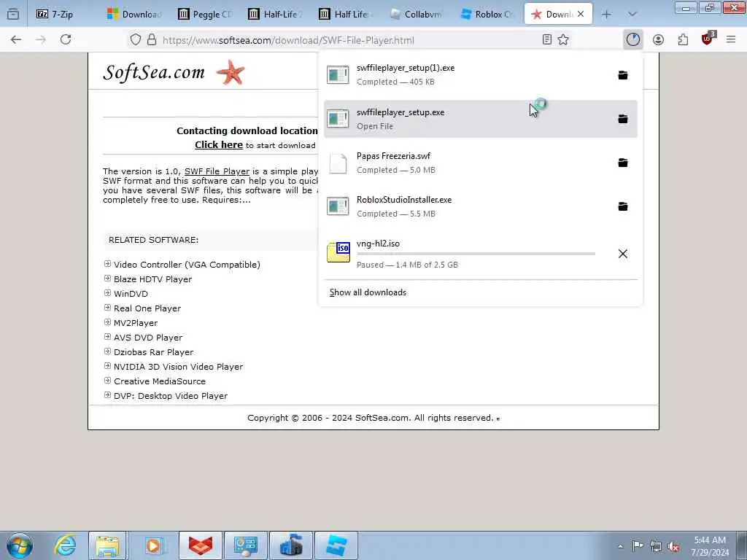Cancel the vng-hl2.iso download
This screenshot has height=560, width=747.
tap(623, 254)
